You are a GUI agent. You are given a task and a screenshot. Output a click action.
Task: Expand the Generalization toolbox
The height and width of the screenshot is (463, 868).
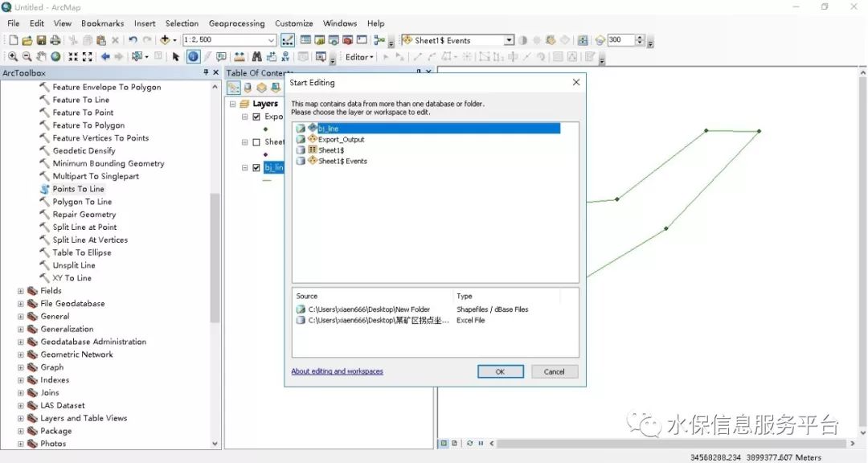click(x=20, y=329)
